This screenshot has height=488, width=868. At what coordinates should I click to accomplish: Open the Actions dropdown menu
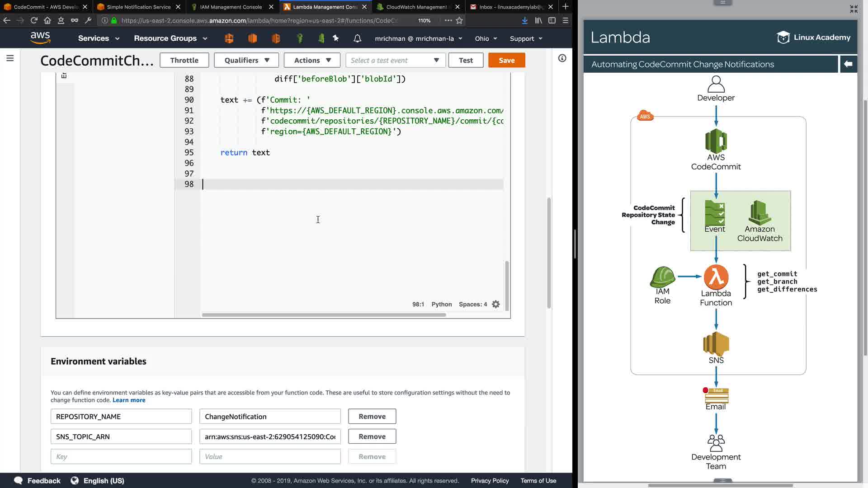point(312,60)
